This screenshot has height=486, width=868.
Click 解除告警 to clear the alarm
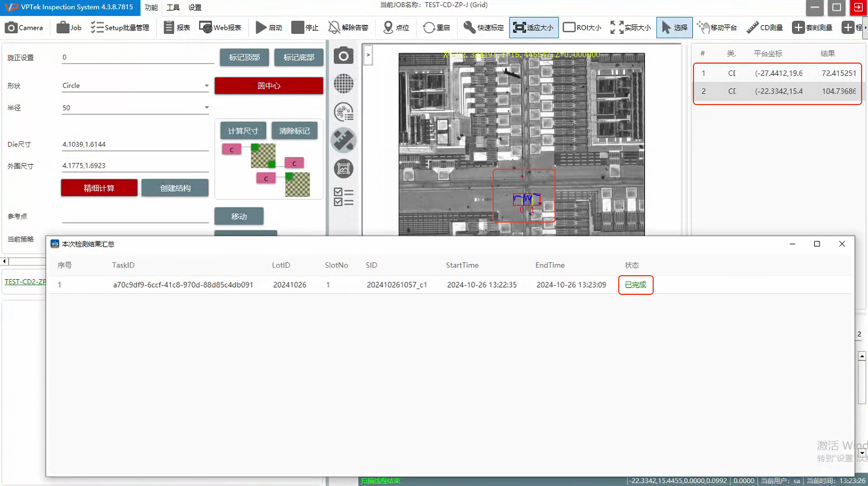click(348, 27)
